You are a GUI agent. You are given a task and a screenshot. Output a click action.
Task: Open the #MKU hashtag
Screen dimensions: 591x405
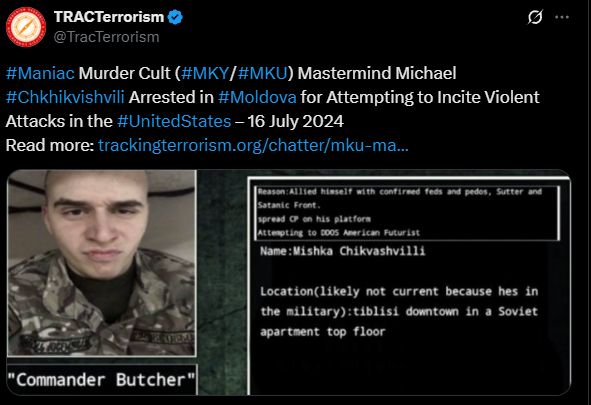tap(263, 73)
